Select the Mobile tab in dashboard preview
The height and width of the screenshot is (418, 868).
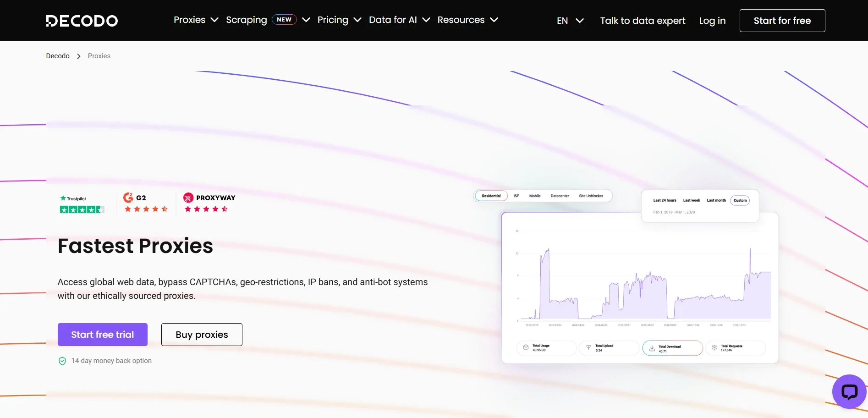(x=535, y=196)
